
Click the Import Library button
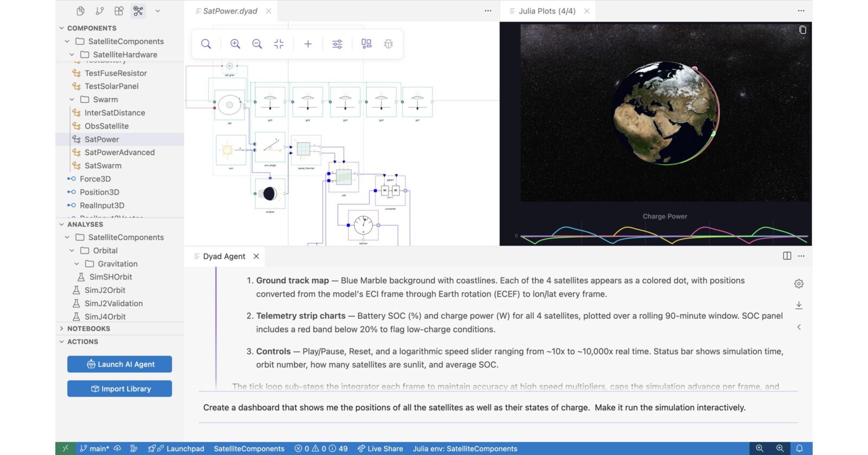119,389
